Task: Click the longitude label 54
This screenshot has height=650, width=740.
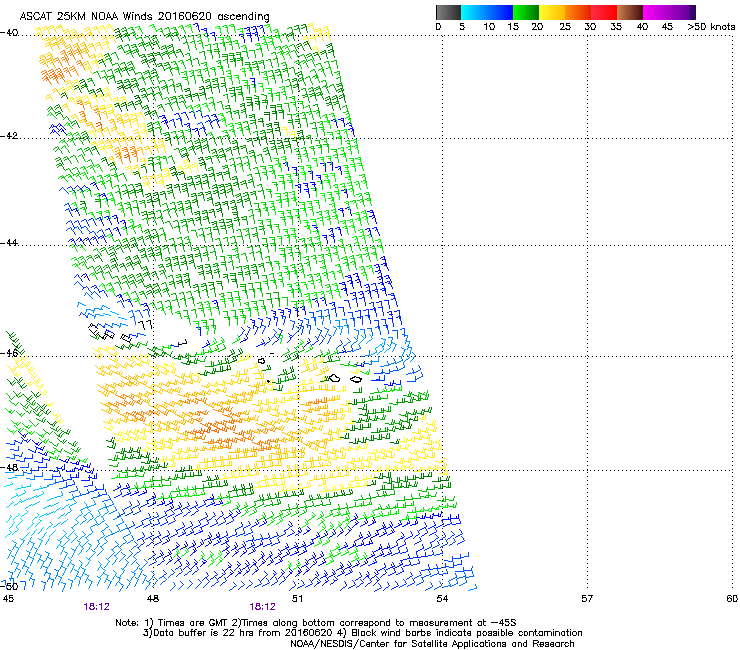Action: pyautogui.click(x=442, y=599)
